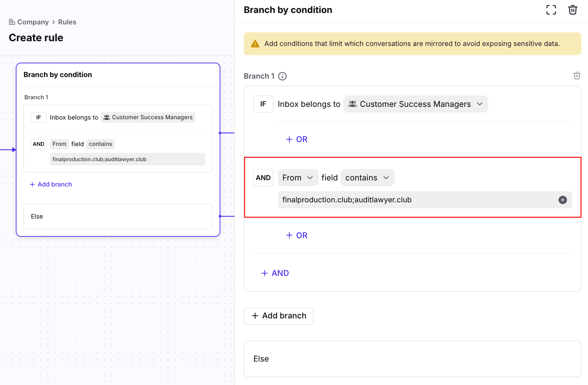Viewport: 588px width, 385px height.
Task: Open the Customer Success Managers dropdown
Action: click(415, 104)
